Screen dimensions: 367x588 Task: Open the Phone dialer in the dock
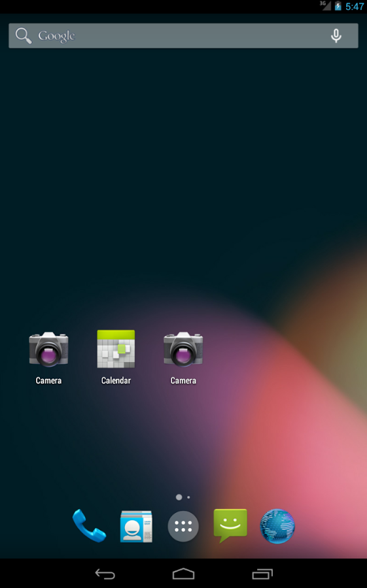tap(89, 526)
